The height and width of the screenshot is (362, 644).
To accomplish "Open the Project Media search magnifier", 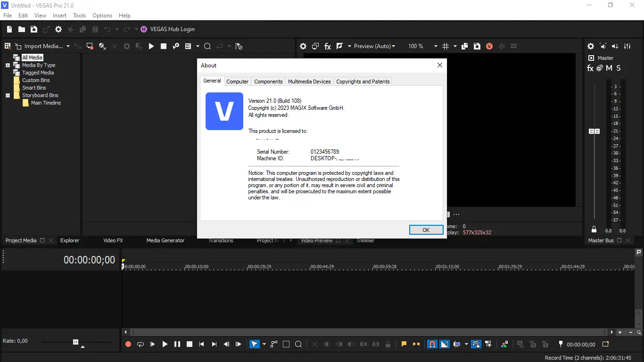I will click(x=207, y=46).
